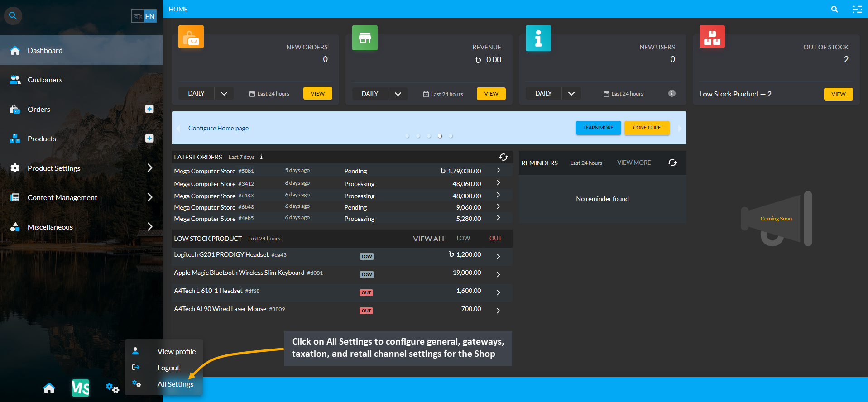
Task: Expand Miscellaneous submenu chevron
Action: [x=150, y=227]
